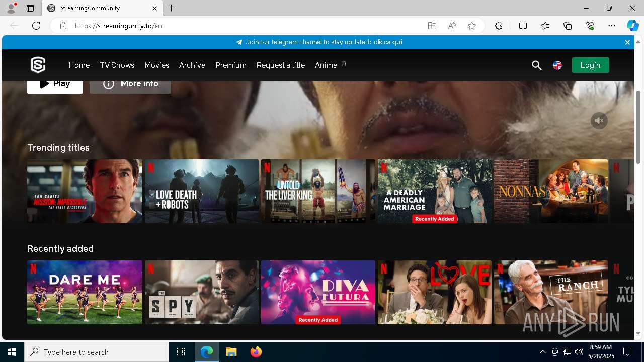Open browser Extensions menu
The height and width of the screenshot is (362, 644).
[499, 26]
